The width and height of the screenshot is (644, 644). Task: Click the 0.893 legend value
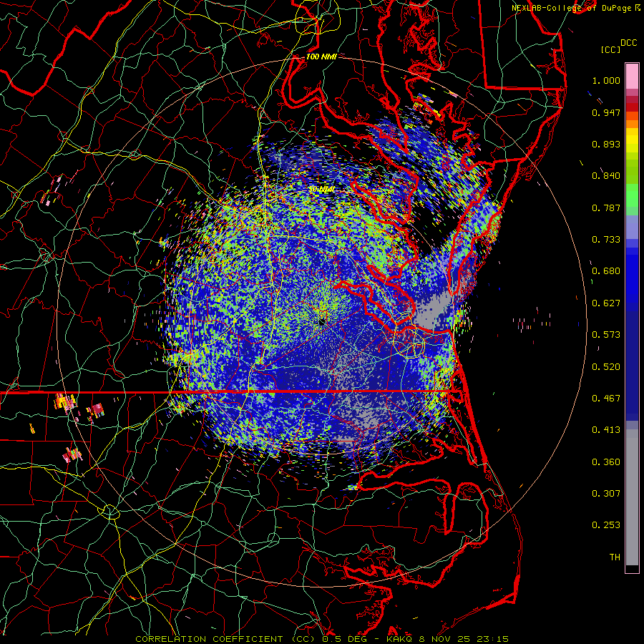606,144
